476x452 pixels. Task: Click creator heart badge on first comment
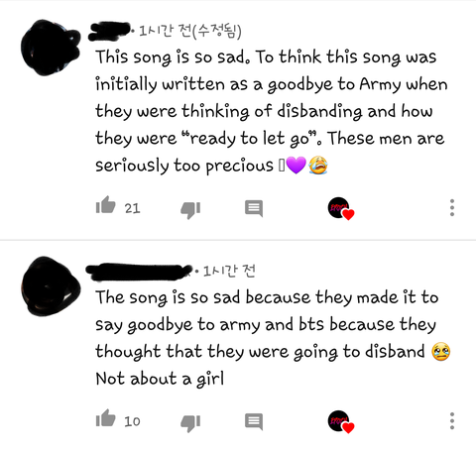[x=341, y=209]
